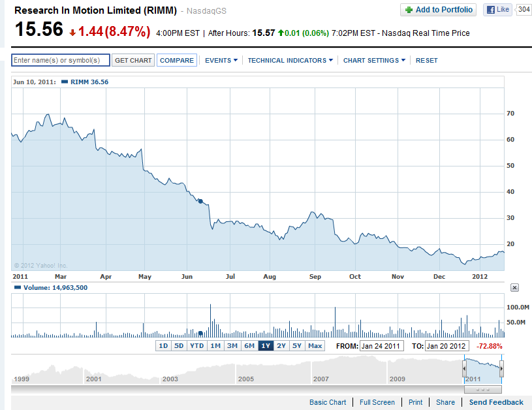This screenshot has width=532, height=410.
Task: Open the Chart Settings dropdown
Action: click(374, 61)
